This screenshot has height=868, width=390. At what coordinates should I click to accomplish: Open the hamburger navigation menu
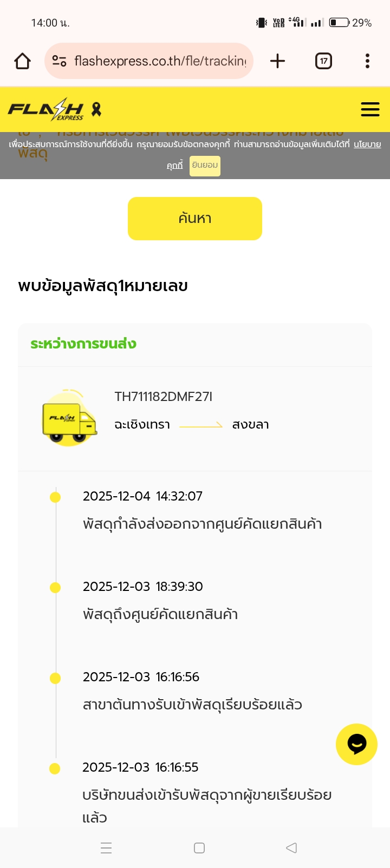pos(370,109)
